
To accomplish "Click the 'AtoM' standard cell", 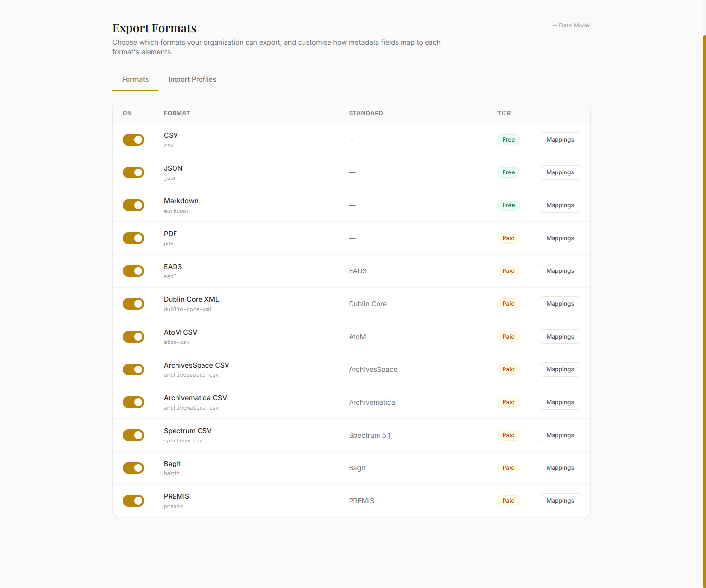I will tap(357, 337).
